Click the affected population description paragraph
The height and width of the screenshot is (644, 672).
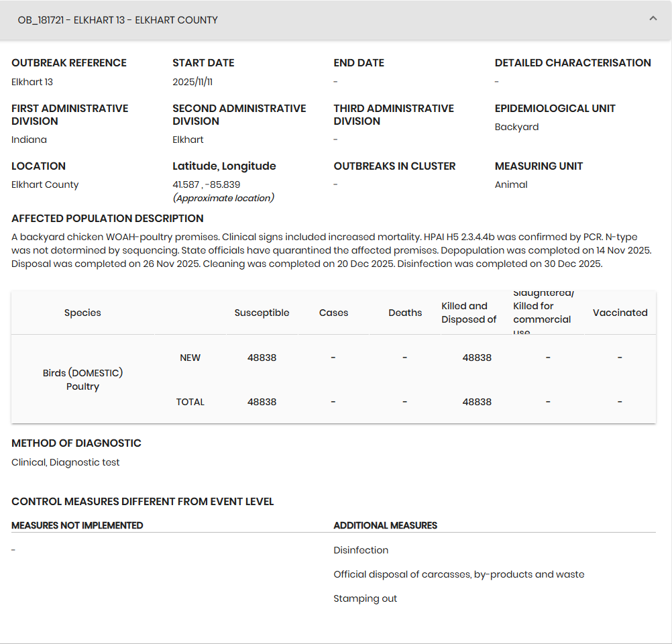pos(331,250)
